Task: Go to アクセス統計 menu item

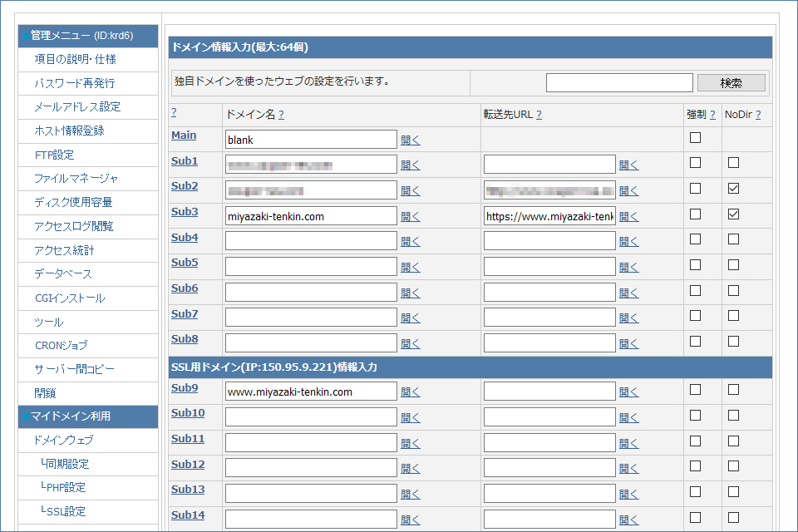Action: tap(64, 250)
